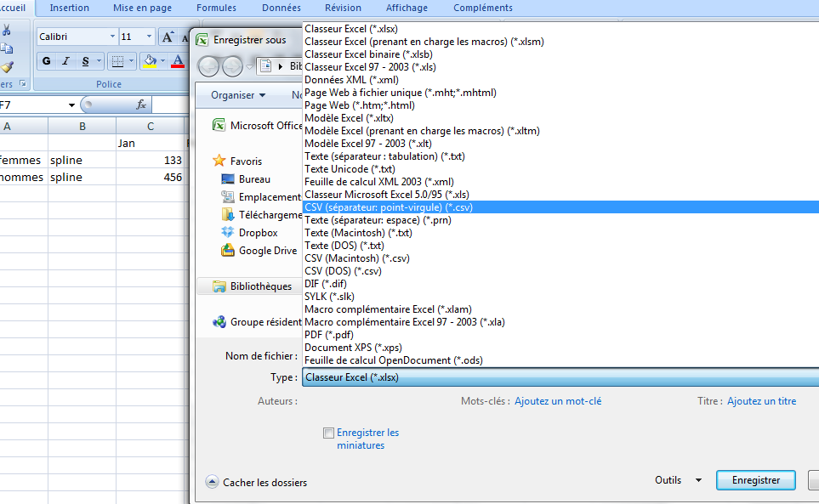Open the cell borders tool
The height and width of the screenshot is (504, 819).
click(118, 61)
